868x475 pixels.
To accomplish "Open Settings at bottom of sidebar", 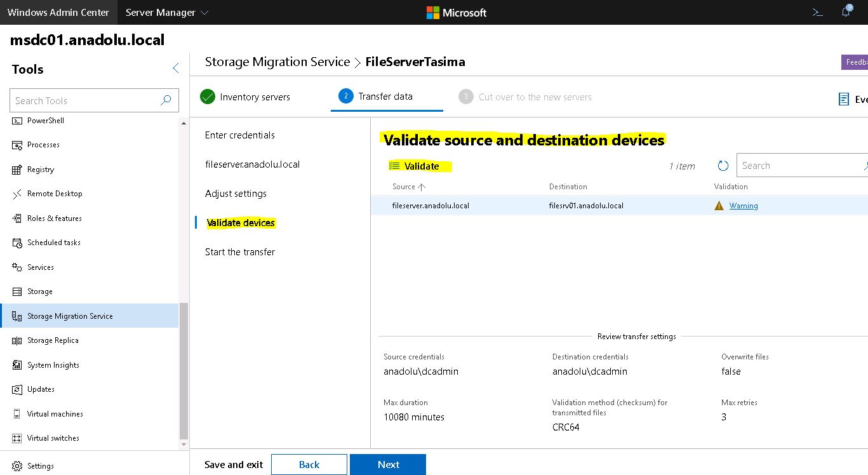I will [x=41, y=465].
